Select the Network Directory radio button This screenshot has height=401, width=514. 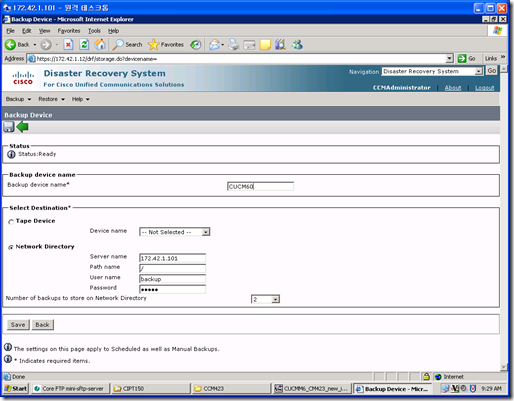[x=11, y=247]
